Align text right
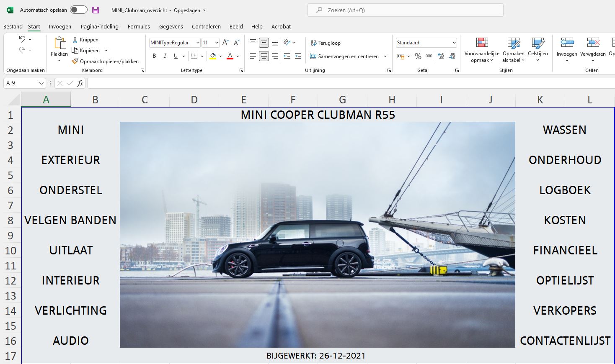 click(x=275, y=56)
